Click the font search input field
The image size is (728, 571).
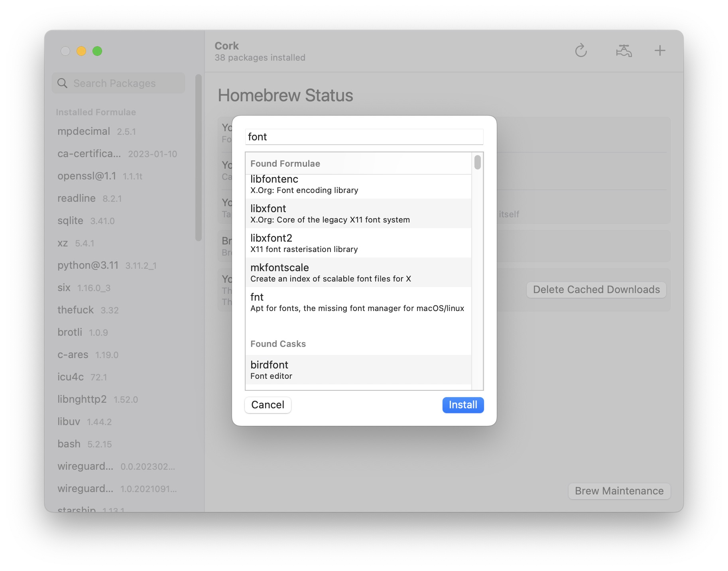click(x=364, y=137)
